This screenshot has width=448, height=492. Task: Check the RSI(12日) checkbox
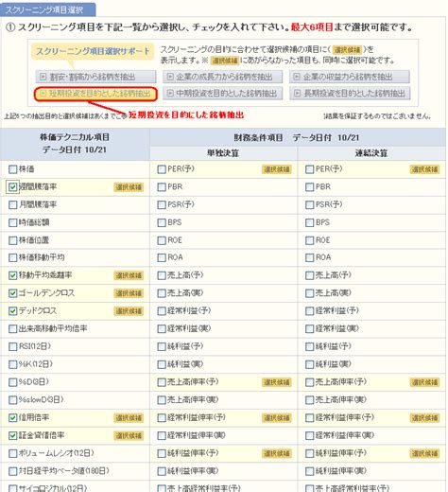(x=12, y=346)
